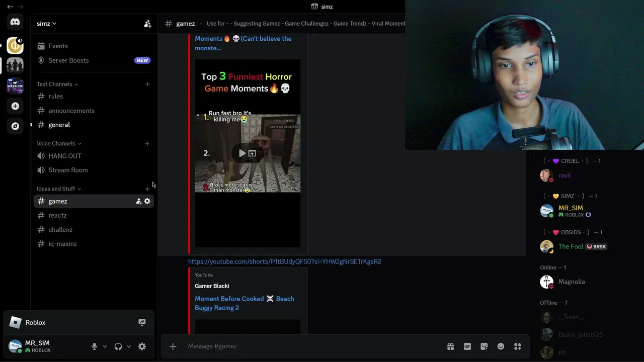Open the sticker picker
Viewport: 644px width, 362px height.
[484, 346]
